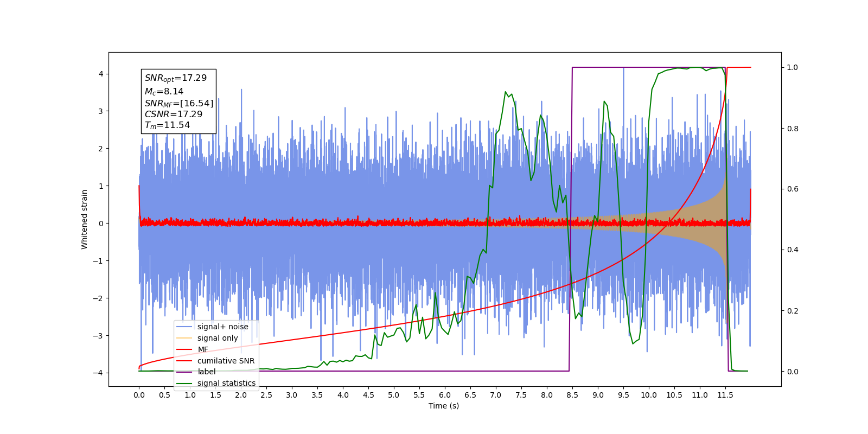Viewport: 868px width, 434px height.
Task: Click the blue line swatch for signal+ noise
Action: (x=185, y=327)
